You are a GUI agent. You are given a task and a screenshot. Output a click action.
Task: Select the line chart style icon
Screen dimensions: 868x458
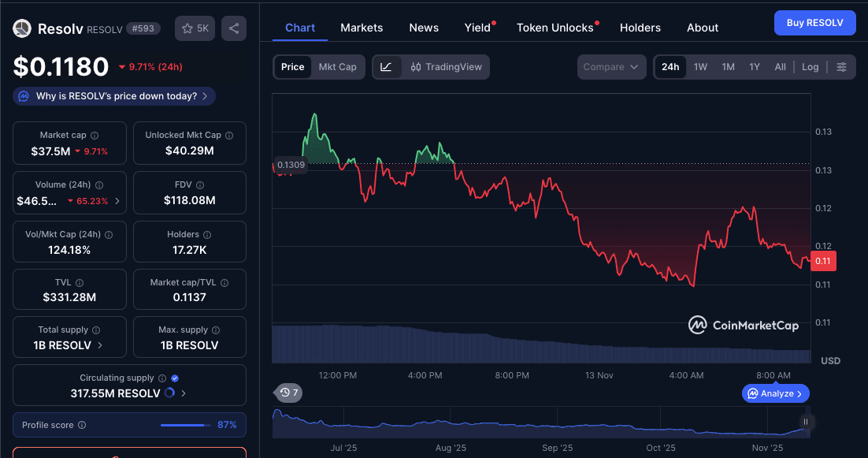pos(387,67)
